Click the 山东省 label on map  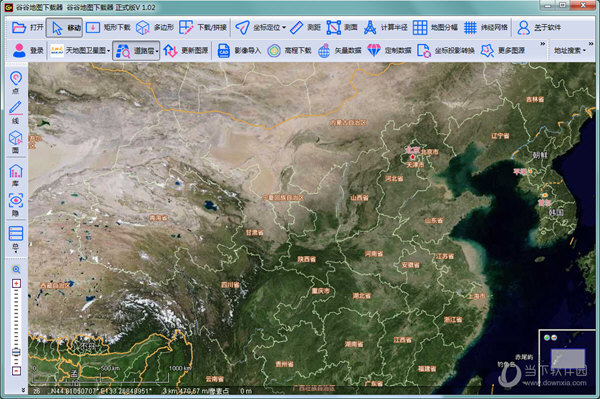pyautogui.click(x=434, y=220)
